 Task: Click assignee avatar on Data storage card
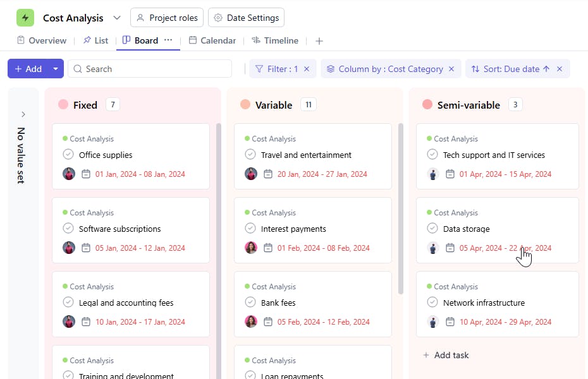click(x=433, y=248)
